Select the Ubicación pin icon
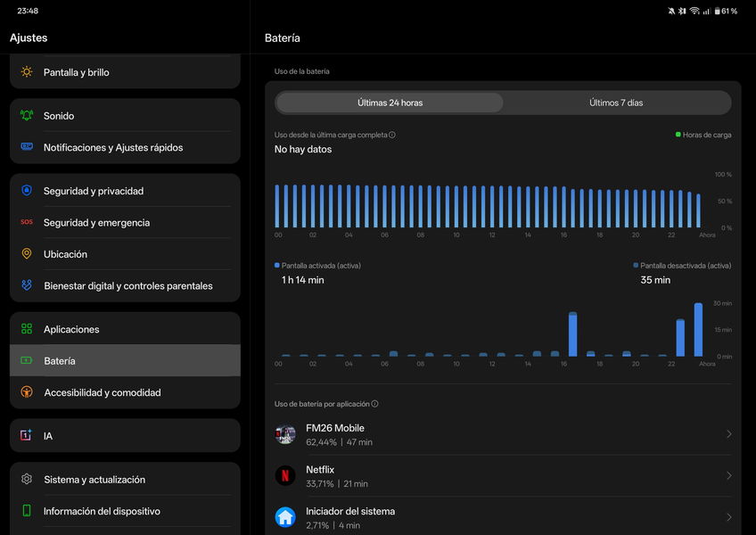This screenshot has height=535, width=756. pos(27,254)
